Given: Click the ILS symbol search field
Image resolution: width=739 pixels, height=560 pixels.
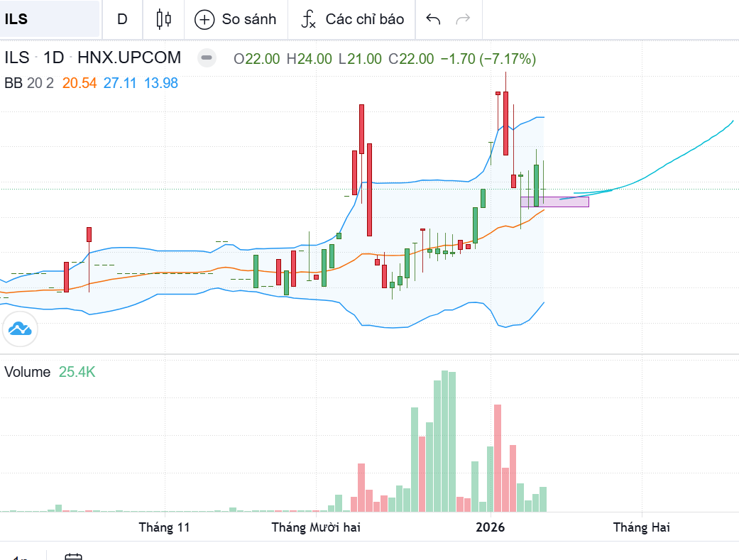Looking at the screenshot, I should click(50, 19).
